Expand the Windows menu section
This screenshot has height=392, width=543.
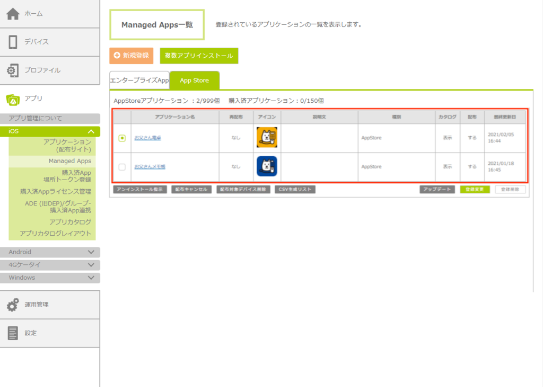(x=91, y=278)
